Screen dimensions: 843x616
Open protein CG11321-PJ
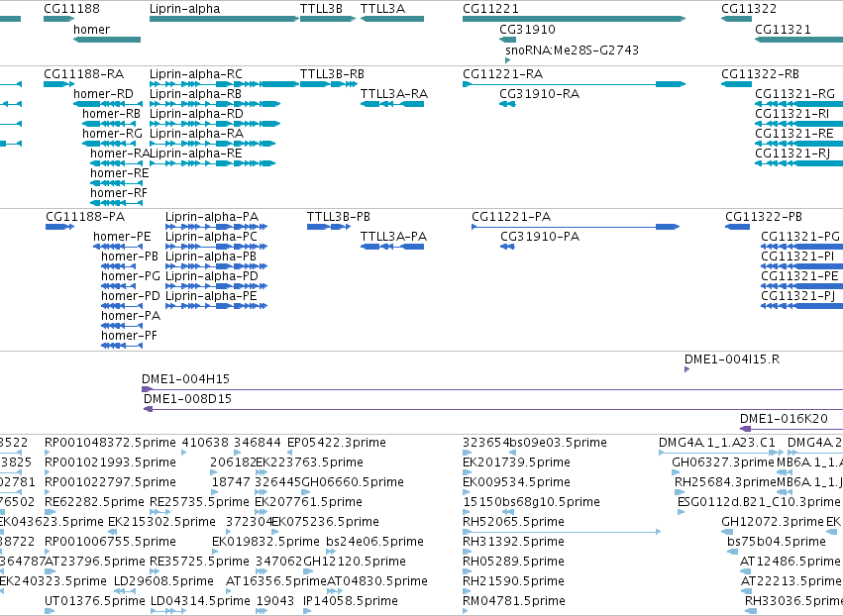point(797,297)
